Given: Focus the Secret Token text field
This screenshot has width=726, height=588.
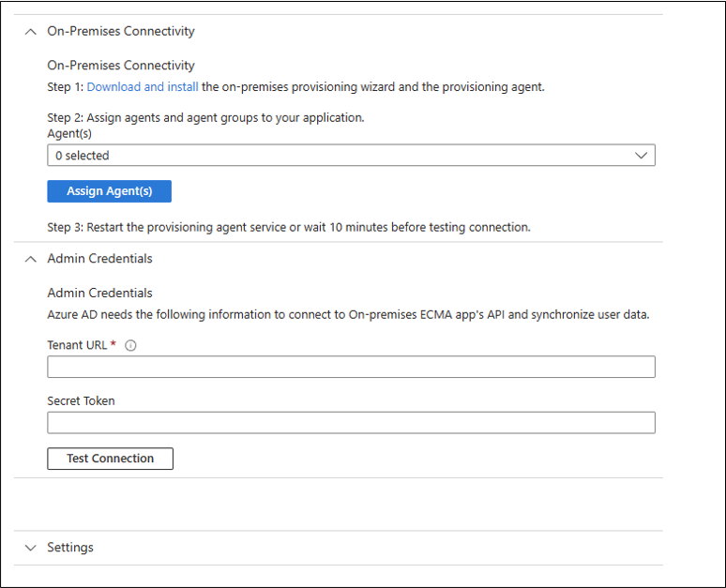Looking at the screenshot, I should [351, 423].
